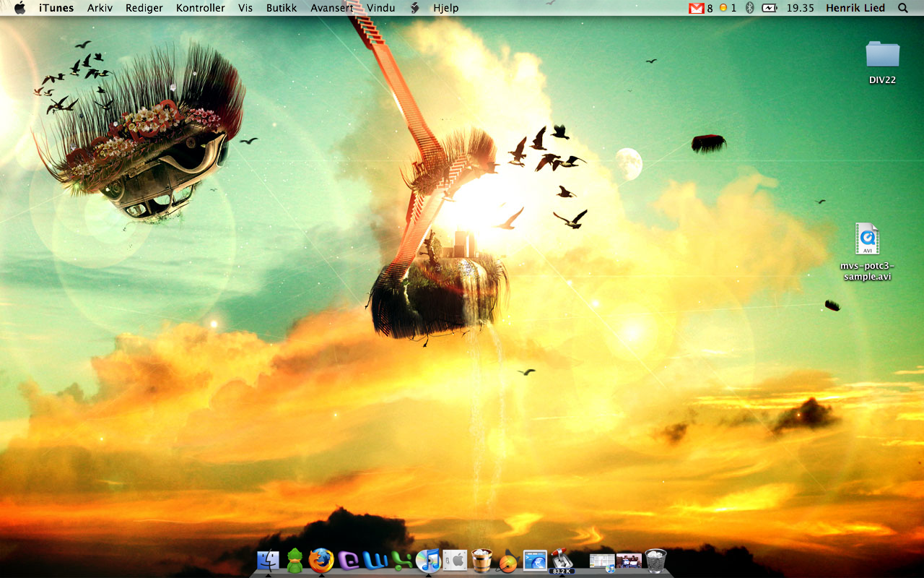Launch Microsoft Excel green X in Dock
The width and height of the screenshot is (924, 578).
402,560
